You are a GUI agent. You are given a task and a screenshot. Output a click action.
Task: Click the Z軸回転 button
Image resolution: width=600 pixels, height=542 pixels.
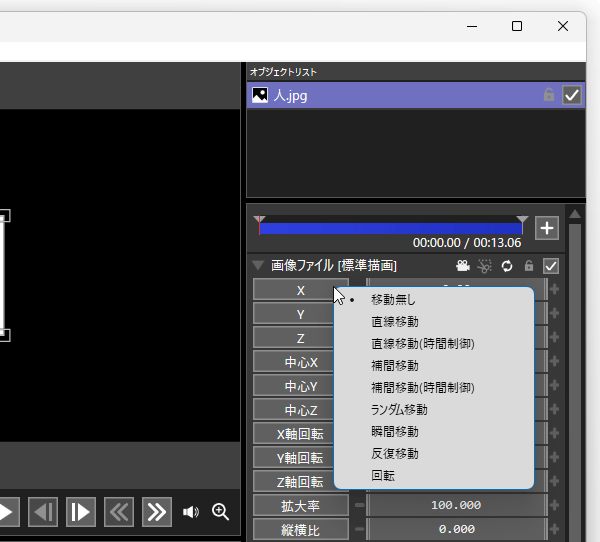(x=301, y=482)
